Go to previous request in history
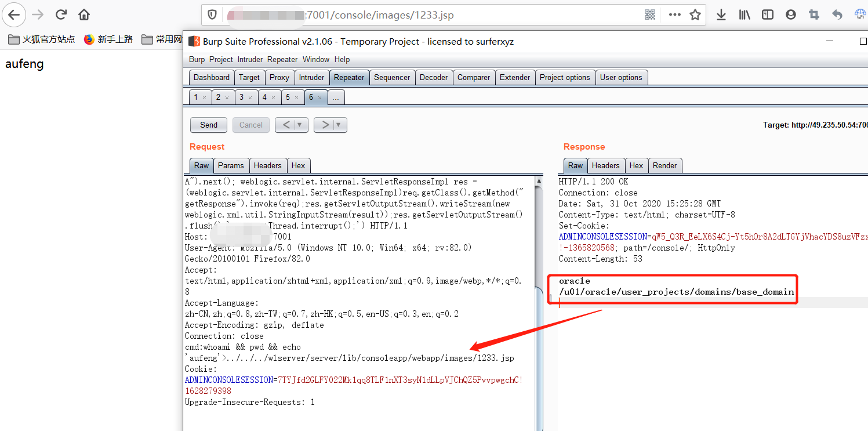The height and width of the screenshot is (431, 868). tap(286, 125)
